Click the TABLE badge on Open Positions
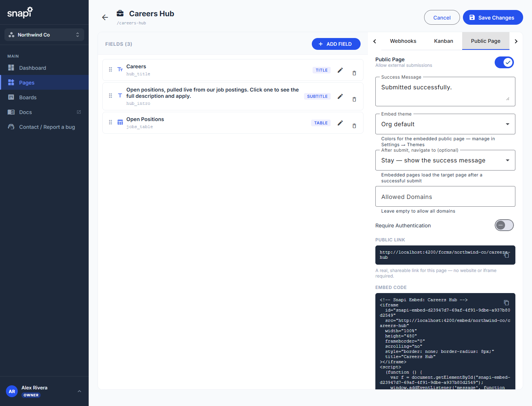 [321, 123]
